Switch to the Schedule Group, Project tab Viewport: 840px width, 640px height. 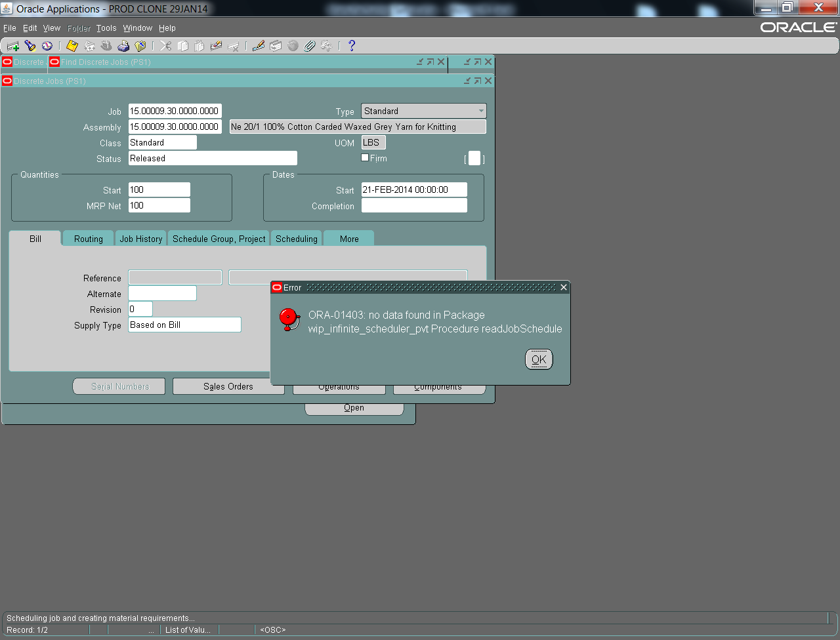coord(219,239)
